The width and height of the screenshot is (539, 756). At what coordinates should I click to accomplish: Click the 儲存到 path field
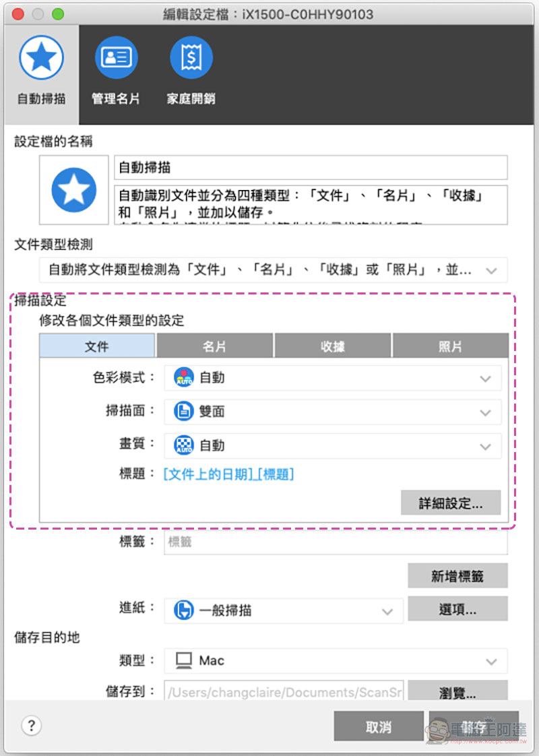[284, 691]
